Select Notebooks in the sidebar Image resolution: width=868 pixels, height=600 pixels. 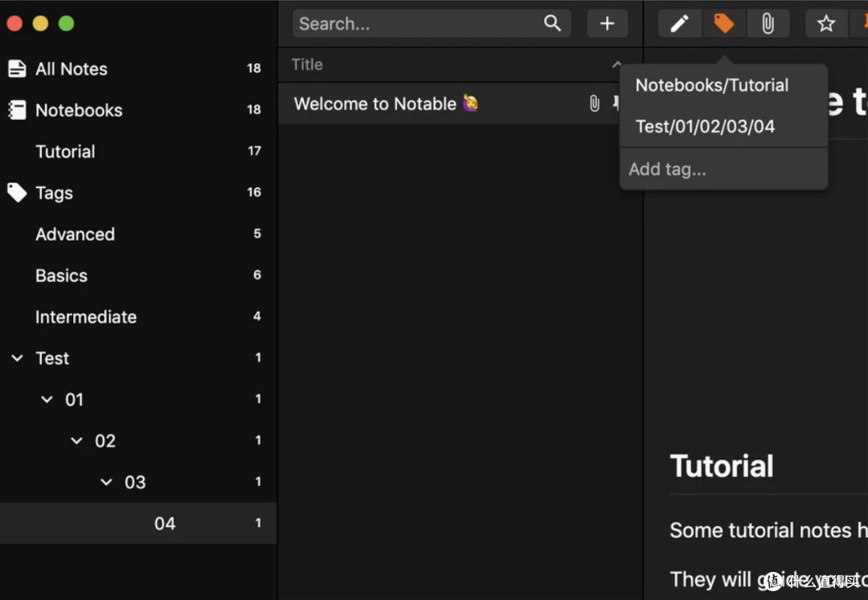point(138,110)
